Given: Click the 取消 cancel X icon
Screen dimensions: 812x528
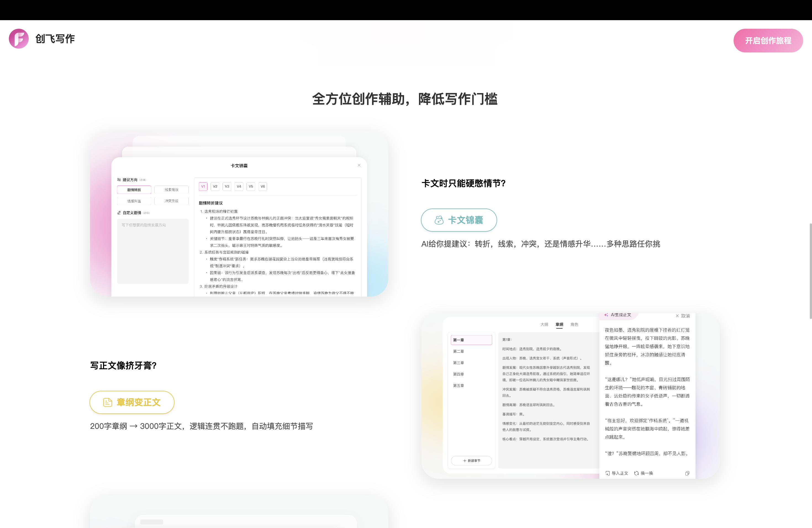Looking at the screenshot, I should tap(677, 316).
